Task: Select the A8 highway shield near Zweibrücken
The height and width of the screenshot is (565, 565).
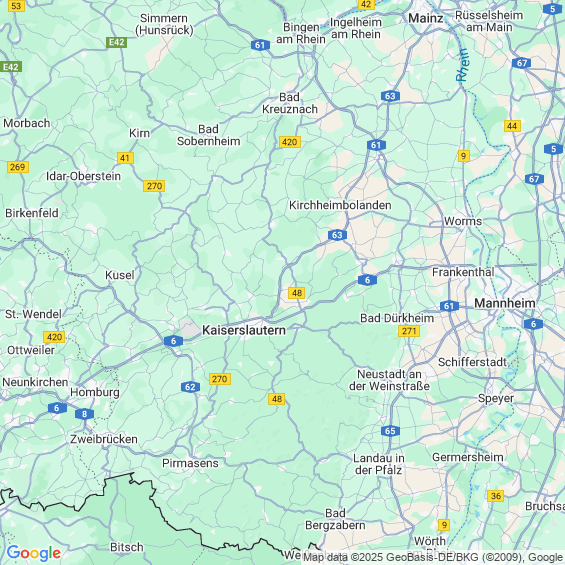Action: pyautogui.click(x=84, y=414)
